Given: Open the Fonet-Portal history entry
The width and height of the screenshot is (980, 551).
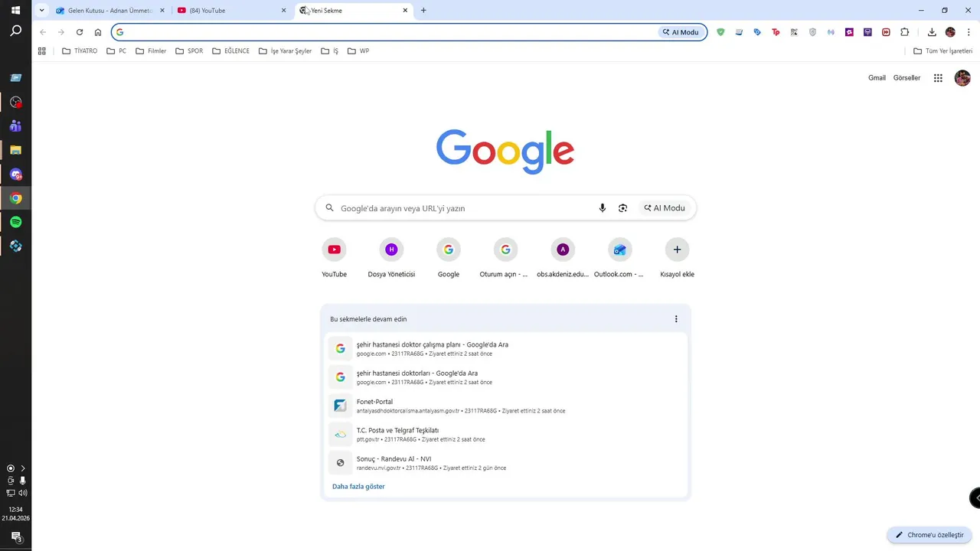Looking at the screenshot, I should click(505, 406).
